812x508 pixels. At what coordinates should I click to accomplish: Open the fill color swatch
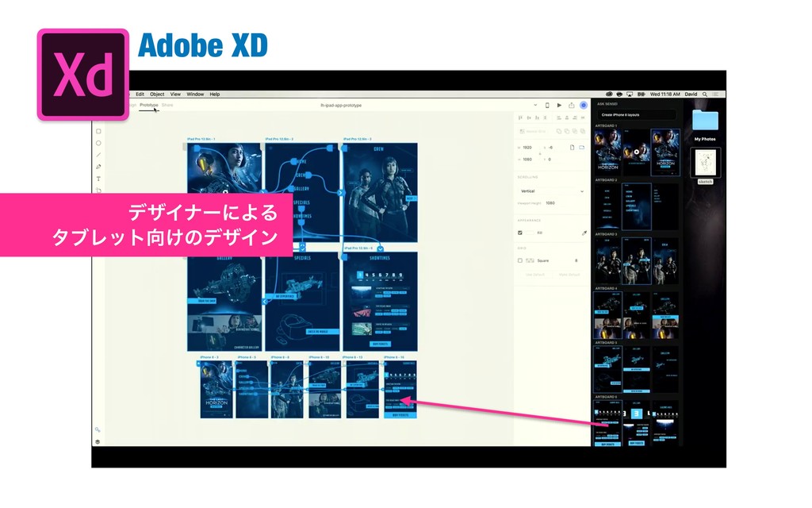tap(529, 233)
